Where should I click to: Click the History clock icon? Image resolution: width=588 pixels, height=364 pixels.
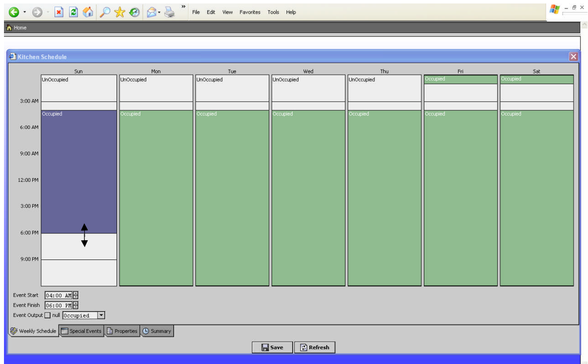134,12
